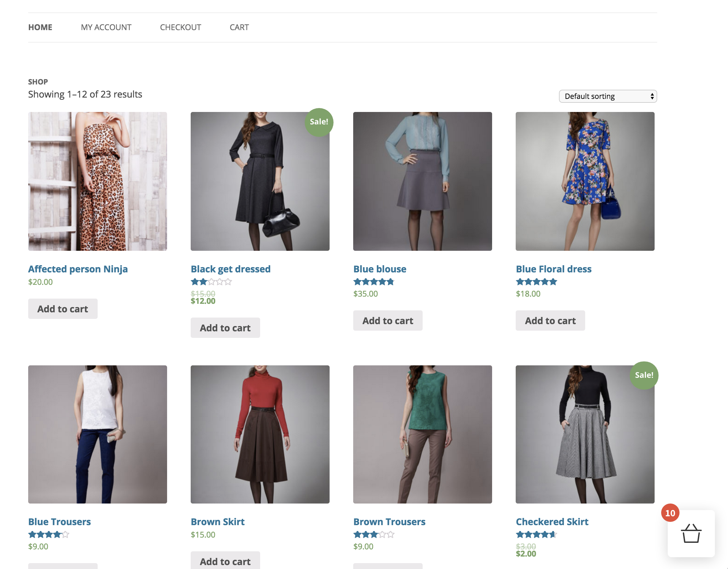Add Blue Floral dress to cart
This screenshot has width=728, height=569.
point(550,321)
